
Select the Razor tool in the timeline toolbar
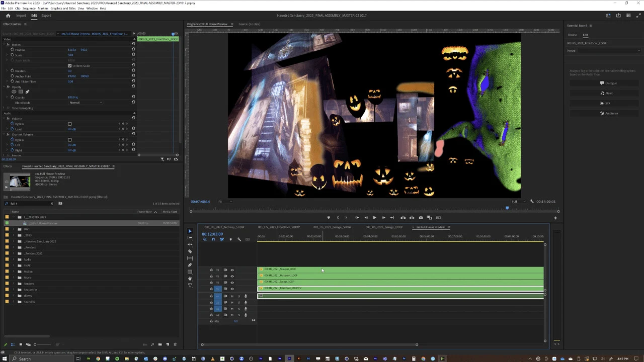(190, 251)
